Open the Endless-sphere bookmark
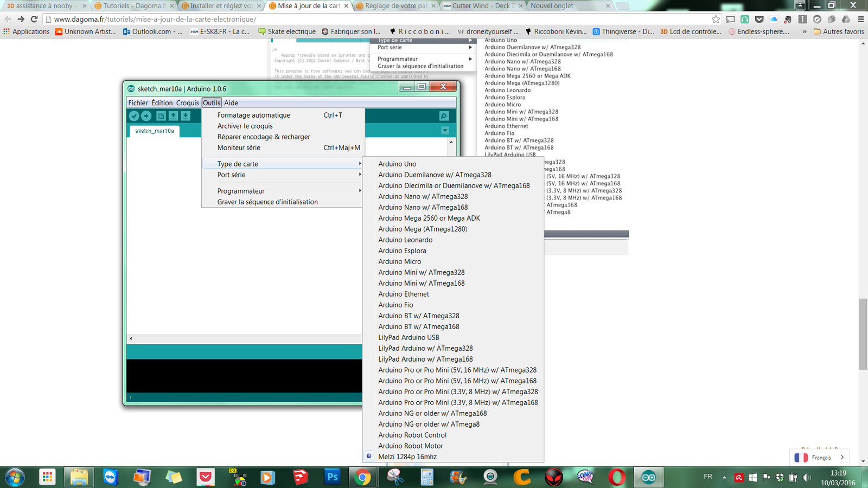The image size is (868, 488). click(x=759, y=31)
